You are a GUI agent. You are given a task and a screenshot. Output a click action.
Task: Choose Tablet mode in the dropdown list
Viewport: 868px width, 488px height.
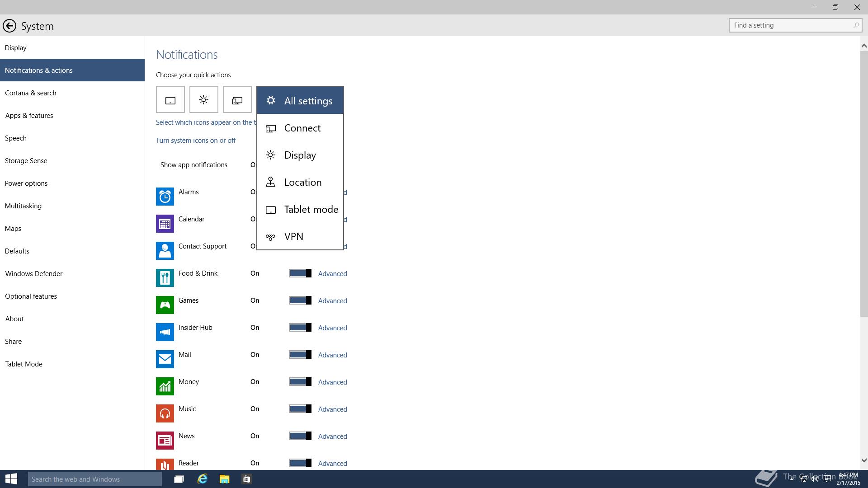click(300, 209)
